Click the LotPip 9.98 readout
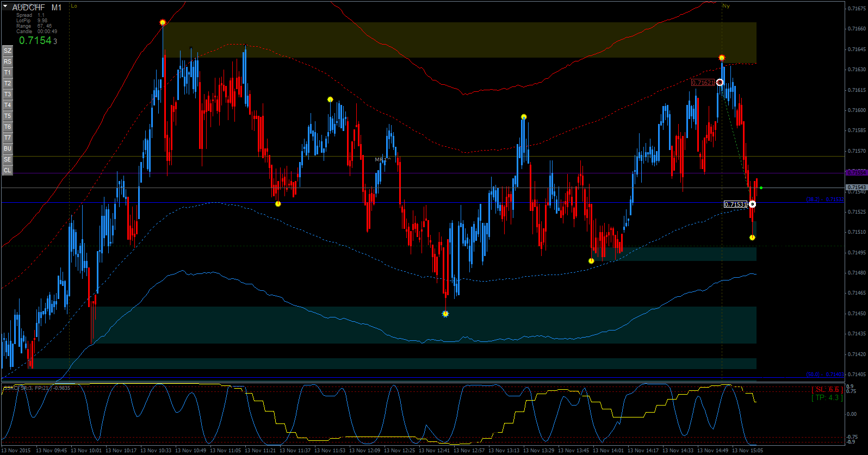 point(32,21)
